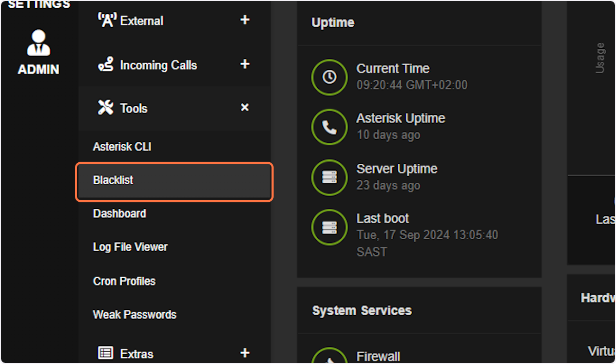
Task: Click the Tools wrench icon
Action: [x=106, y=108]
